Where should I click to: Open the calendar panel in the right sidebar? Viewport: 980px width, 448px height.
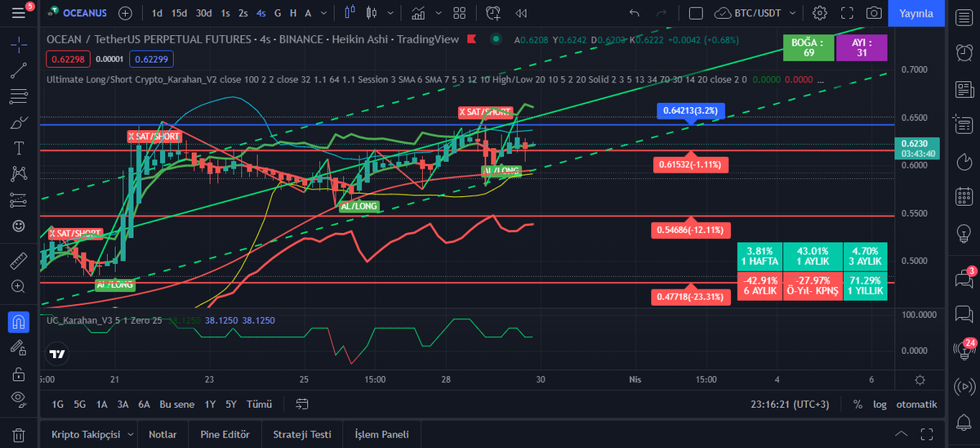[964, 196]
